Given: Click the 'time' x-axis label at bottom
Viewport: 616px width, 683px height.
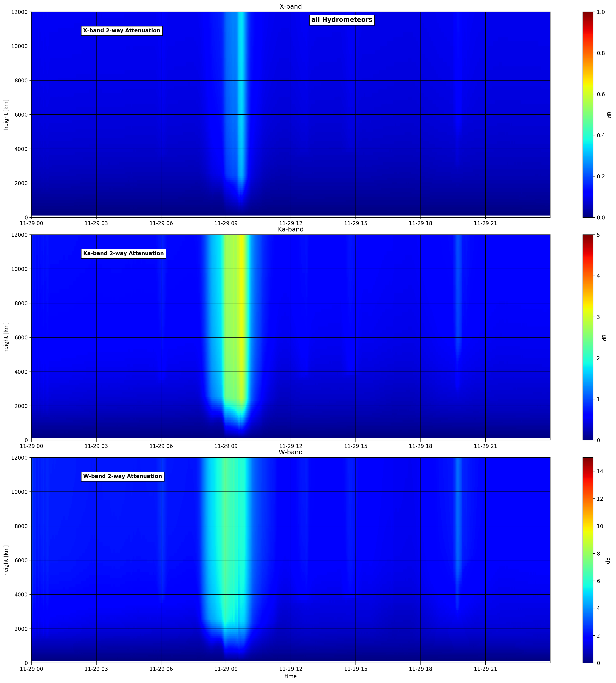Looking at the screenshot, I should click(x=291, y=676).
